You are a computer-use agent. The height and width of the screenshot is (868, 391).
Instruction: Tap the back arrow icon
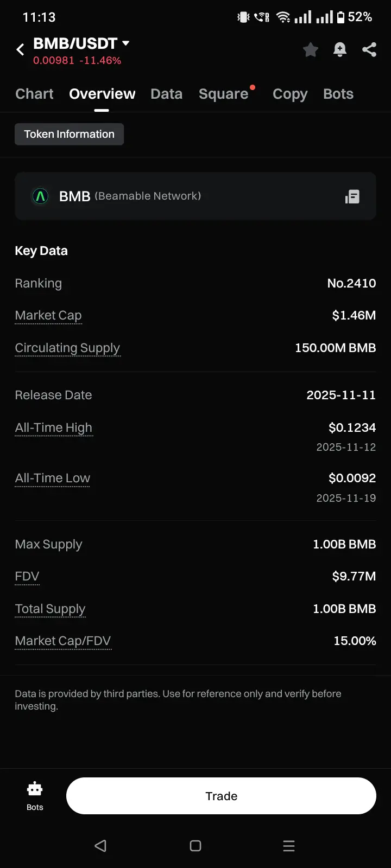click(21, 50)
